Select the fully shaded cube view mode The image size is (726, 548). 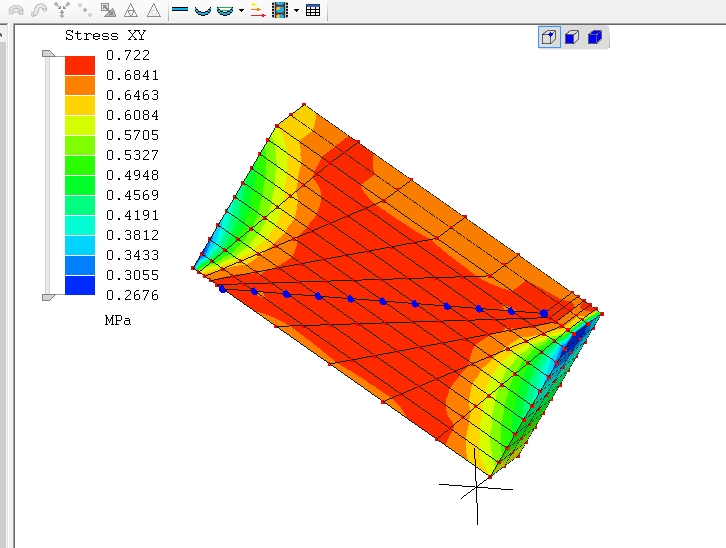595,37
